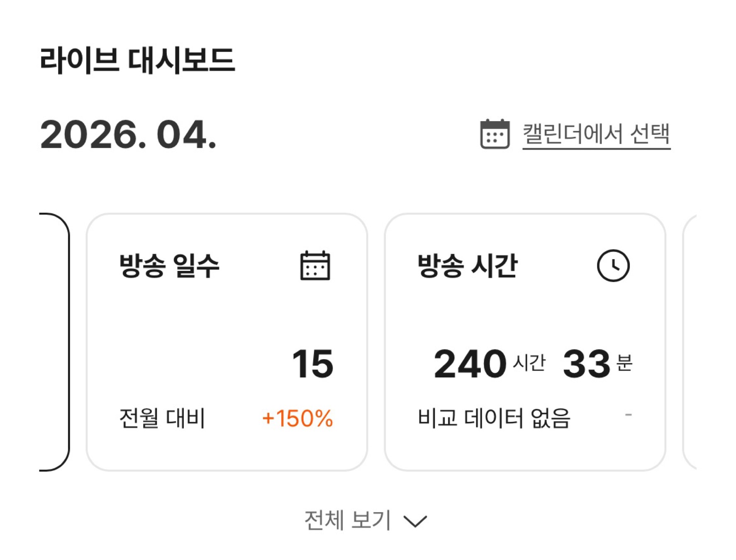
Task: Open the calendar via 캘린더에서 선택 link
Action: tap(597, 134)
